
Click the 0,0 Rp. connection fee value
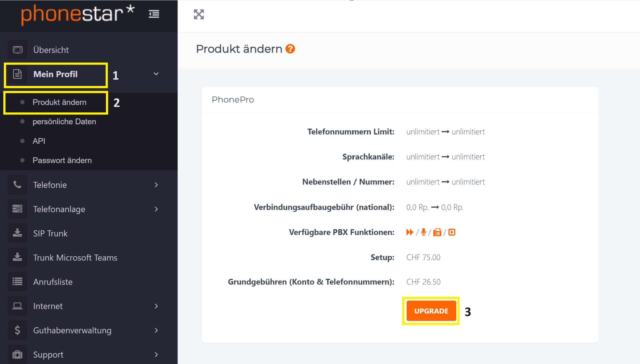pos(435,207)
